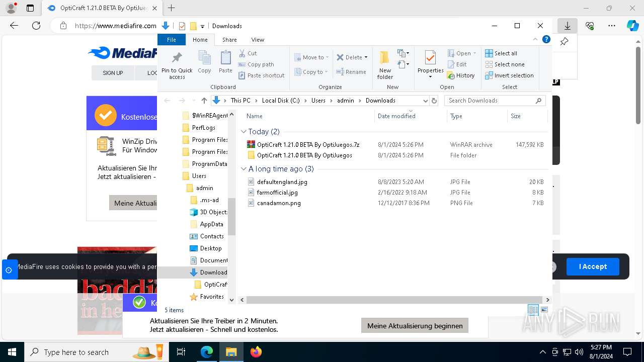Click the Edit ribbon icon
The width and height of the screenshot is (644, 362).
457,64
